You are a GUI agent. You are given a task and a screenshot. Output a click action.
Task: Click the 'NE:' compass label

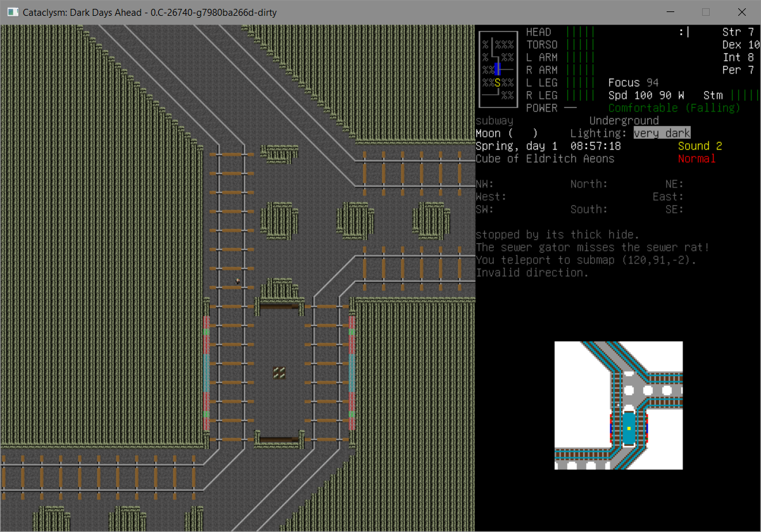tap(674, 184)
